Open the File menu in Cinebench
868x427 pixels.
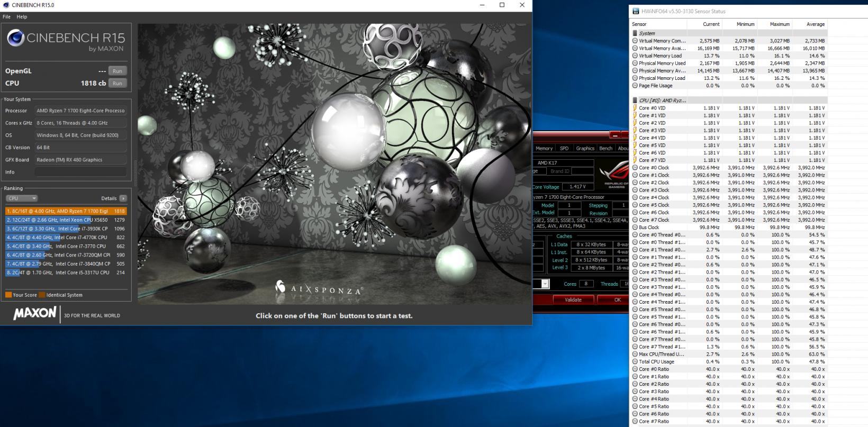pos(6,17)
